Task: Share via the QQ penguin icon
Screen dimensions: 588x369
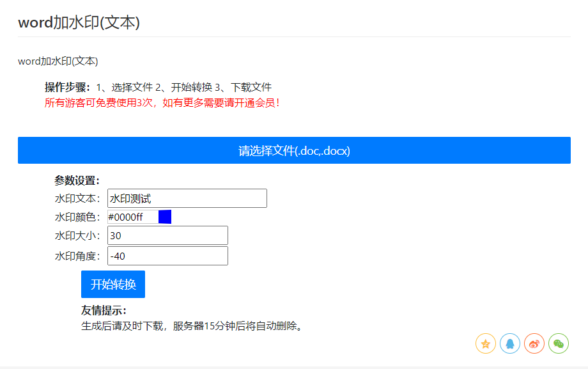Action: [510, 343]
